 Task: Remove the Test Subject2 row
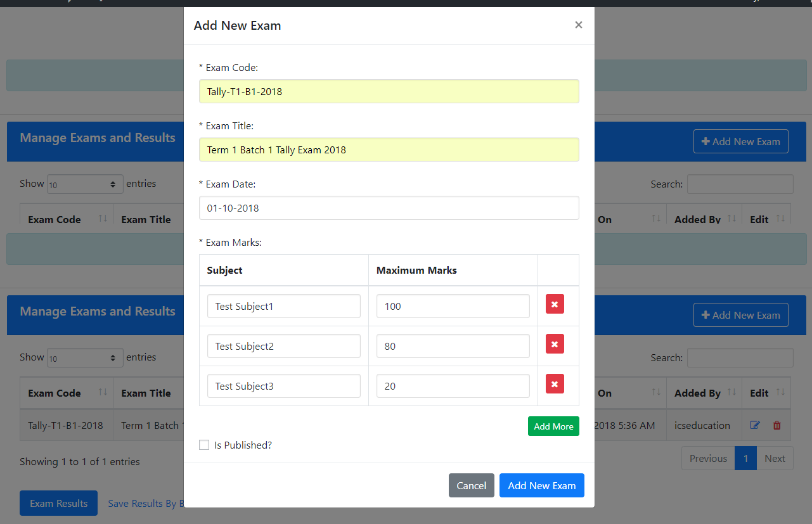pyautogui.click(x=555, y=344)
